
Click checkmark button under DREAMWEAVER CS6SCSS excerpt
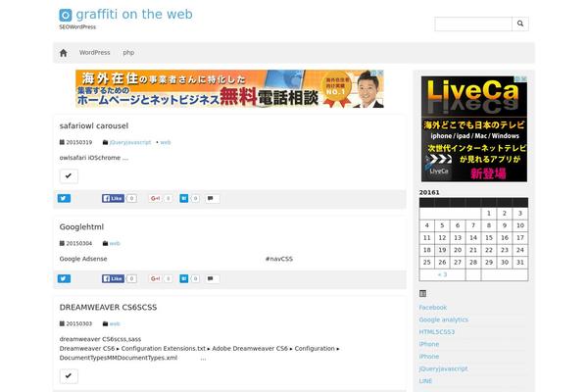pos(69,376)
